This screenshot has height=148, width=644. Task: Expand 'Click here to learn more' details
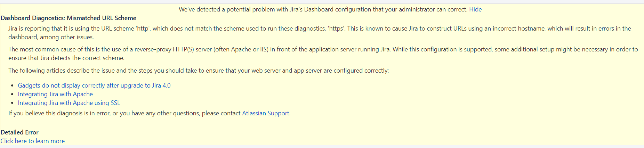click(33, 141)
